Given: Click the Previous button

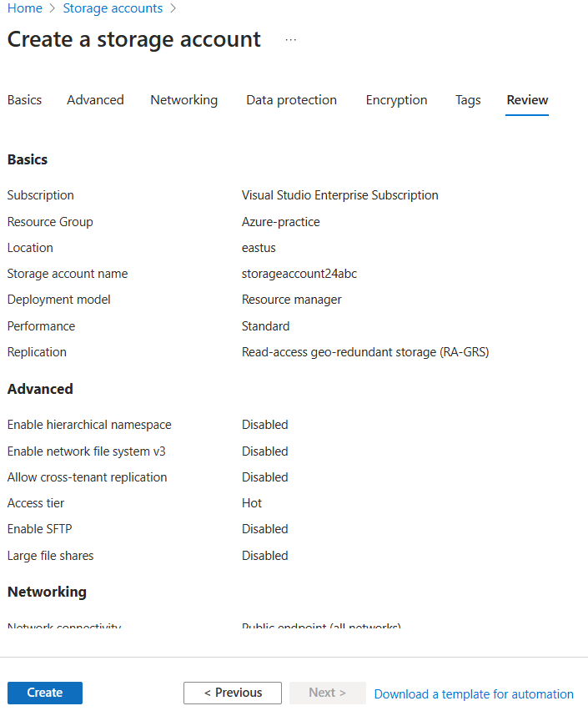Looking at the screenshot, I should pos(234,693).
